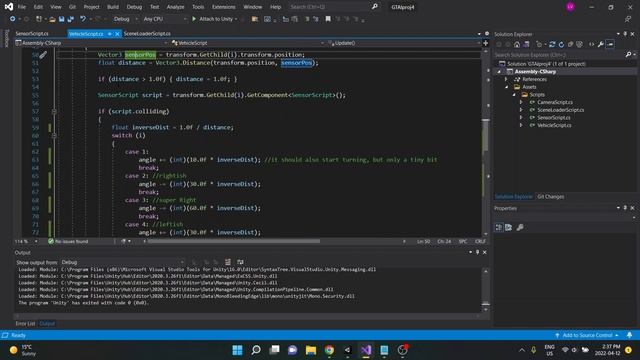Switch to the Git Changes tab
The image size is (640, 360).
550,197
